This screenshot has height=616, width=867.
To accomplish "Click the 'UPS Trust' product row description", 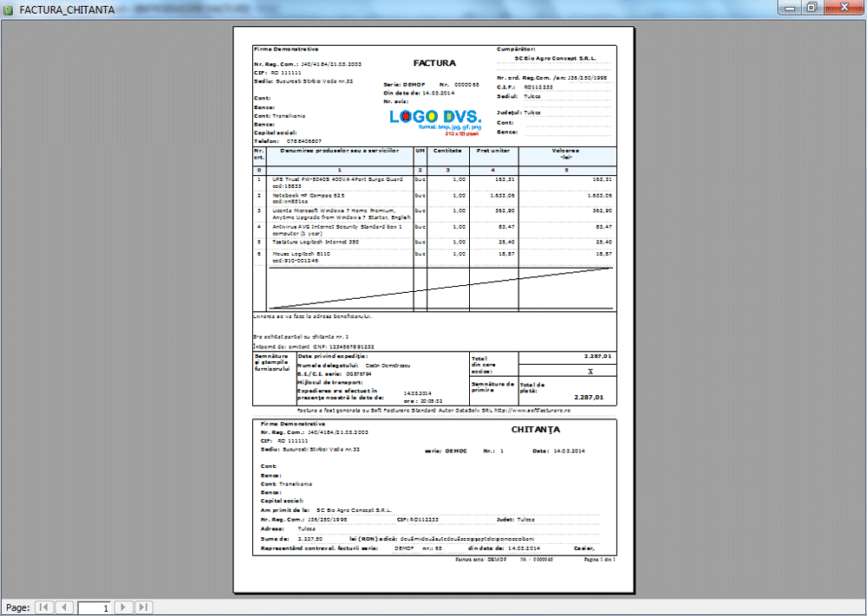I will [x=337, y=183].
